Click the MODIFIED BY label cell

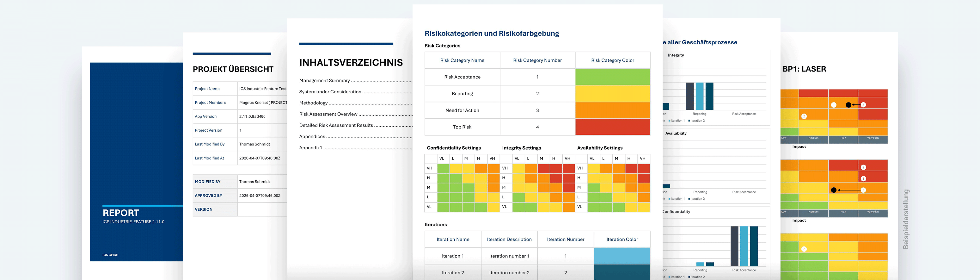pos(215,182)
